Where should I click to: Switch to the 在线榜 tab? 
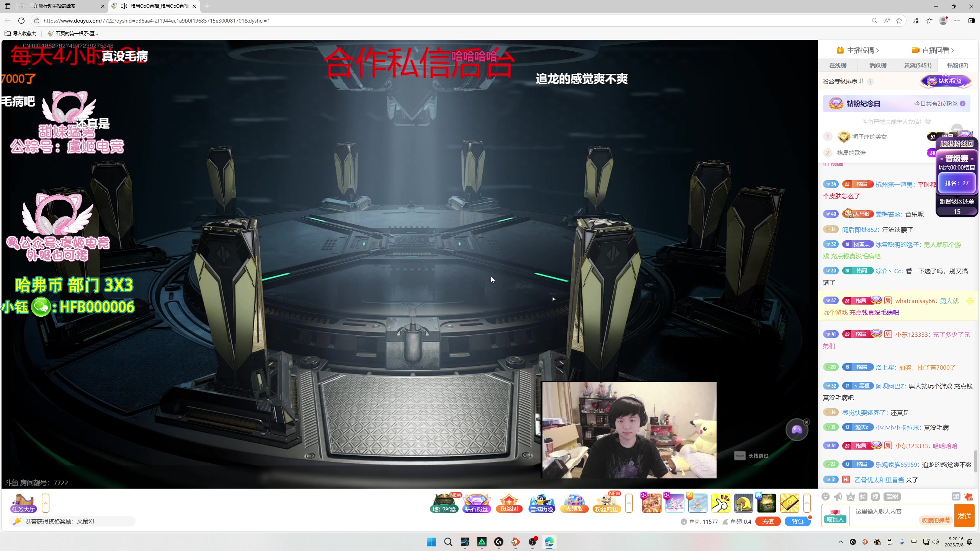[x=838, y=65]
